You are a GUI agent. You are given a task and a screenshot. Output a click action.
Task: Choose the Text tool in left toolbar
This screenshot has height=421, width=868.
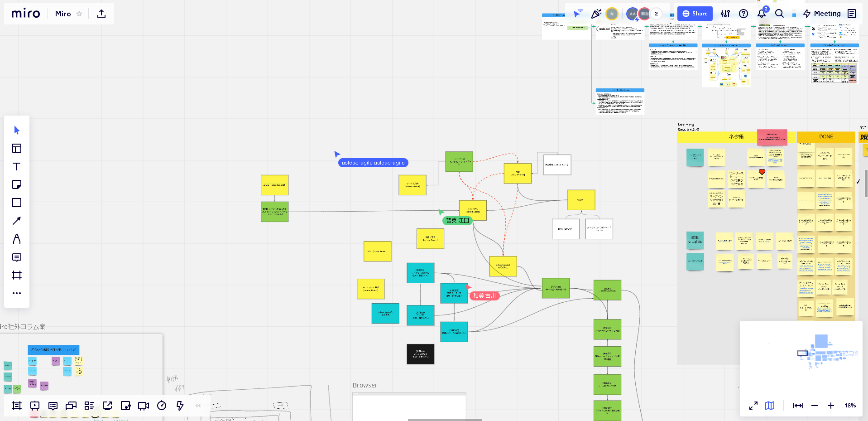(17, 166)
